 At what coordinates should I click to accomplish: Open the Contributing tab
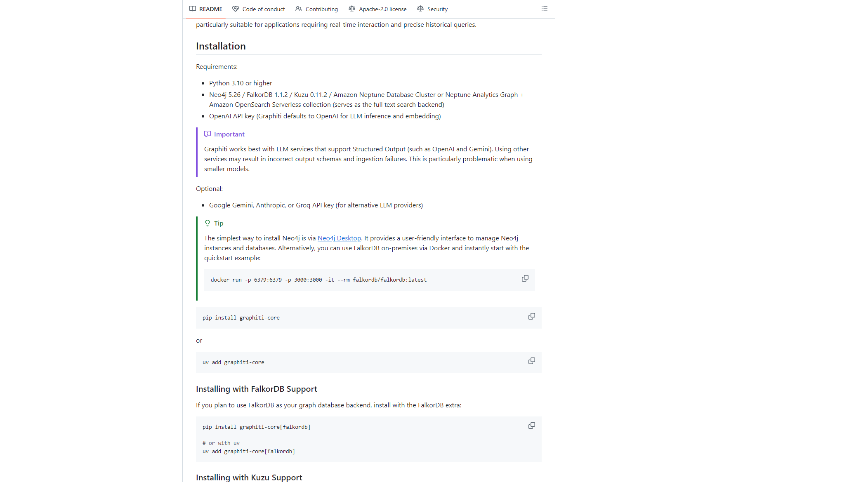(321, 9)
